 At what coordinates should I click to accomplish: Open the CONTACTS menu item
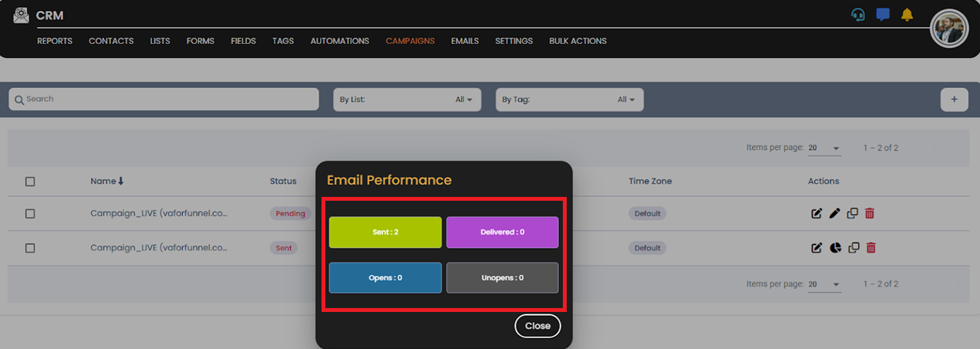[111, 41]
